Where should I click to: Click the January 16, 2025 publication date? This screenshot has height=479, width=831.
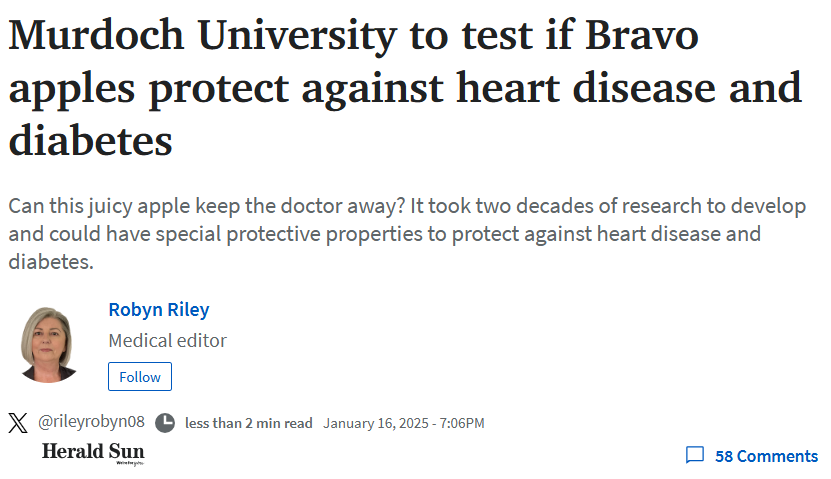click(376, 423)
